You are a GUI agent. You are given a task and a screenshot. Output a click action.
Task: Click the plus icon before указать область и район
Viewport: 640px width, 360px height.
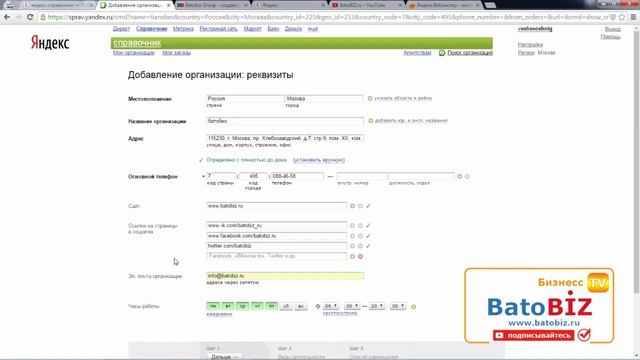click(370, 98)
